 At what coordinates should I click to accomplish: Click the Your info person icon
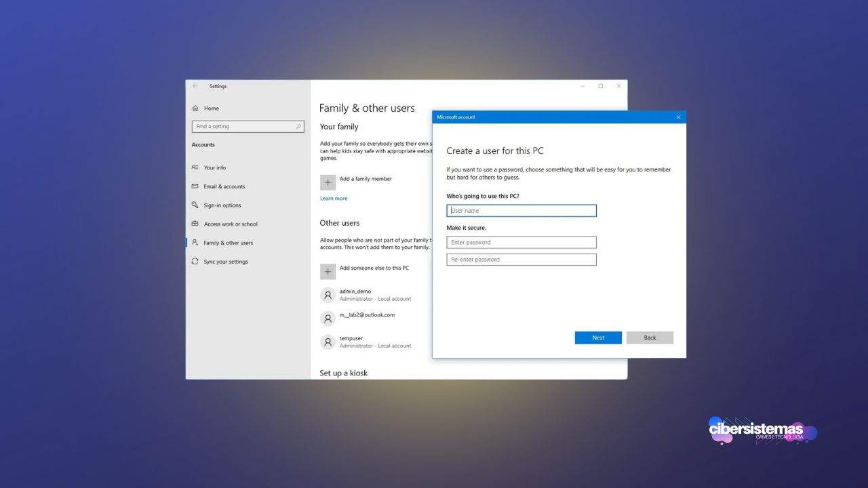click(x=195, y=167)
